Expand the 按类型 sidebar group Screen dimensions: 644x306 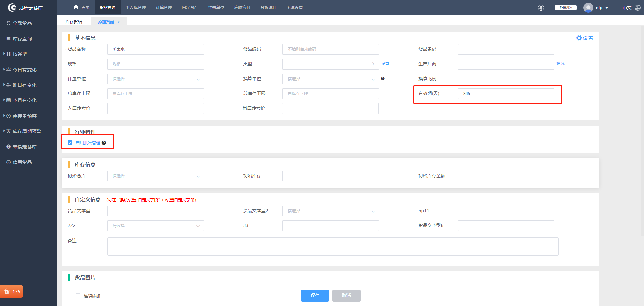(x=4, y=54)
